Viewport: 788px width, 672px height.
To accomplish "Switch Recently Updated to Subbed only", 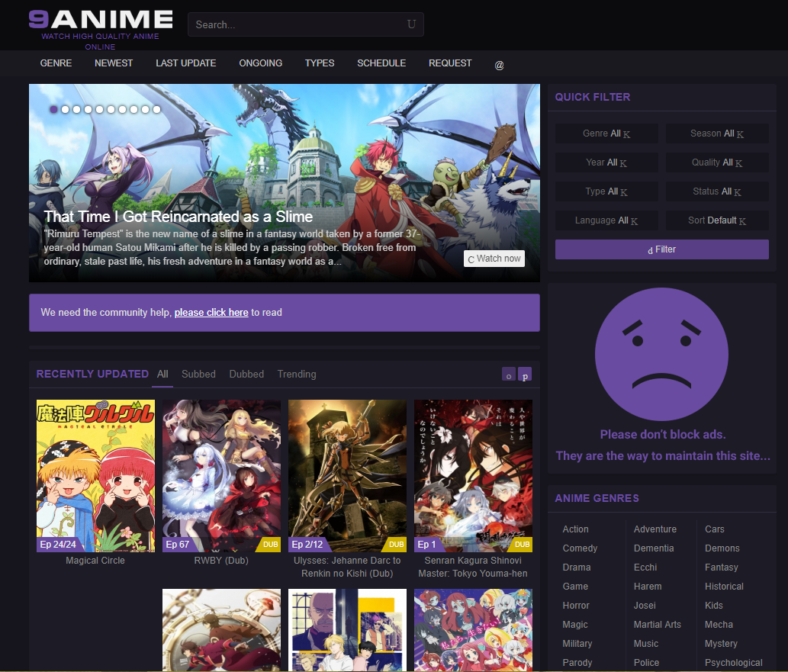I will 198,374.
